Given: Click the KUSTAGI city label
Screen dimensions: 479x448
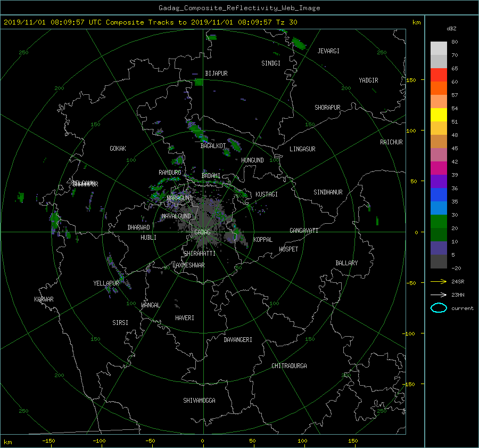Looking at the screenshot, I should [267, 194].
